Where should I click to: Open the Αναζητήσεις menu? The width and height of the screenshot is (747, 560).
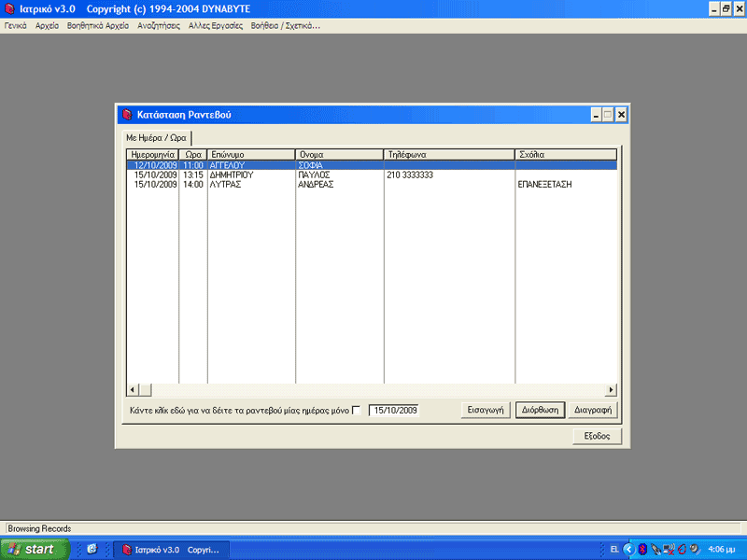tap(159, 26)
